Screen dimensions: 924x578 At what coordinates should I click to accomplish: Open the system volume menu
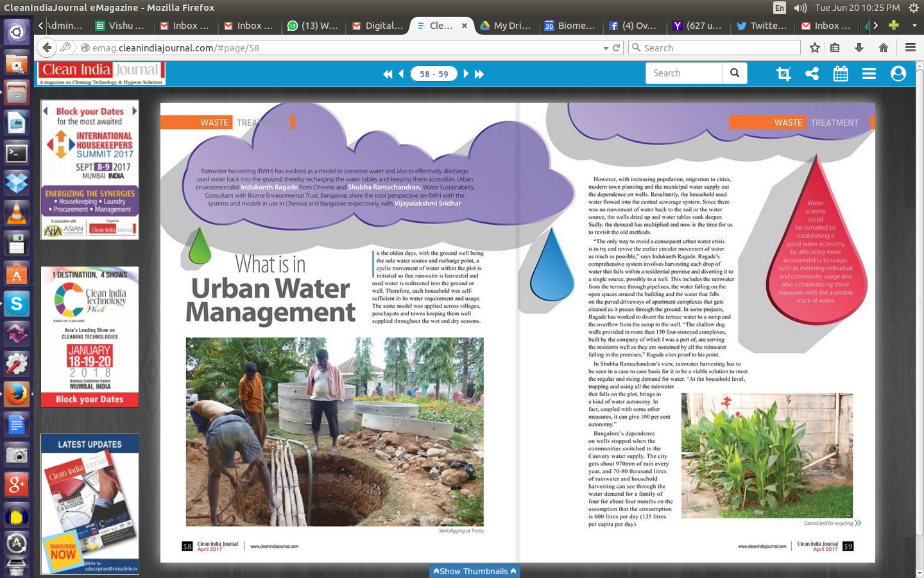coord(800,8)
